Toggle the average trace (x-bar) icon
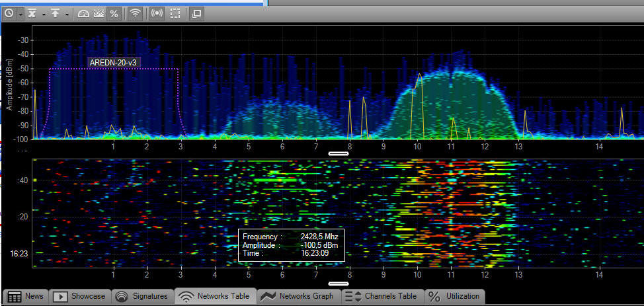Viewport: 644px width, 306px height. (x=32, y=14)
